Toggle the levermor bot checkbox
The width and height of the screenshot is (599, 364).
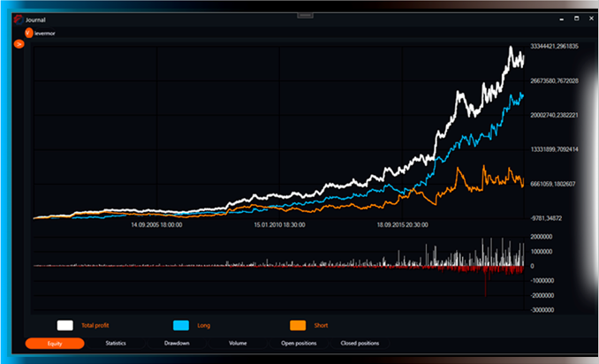point(28,33)
